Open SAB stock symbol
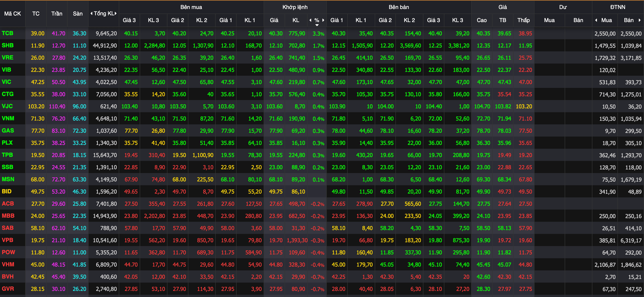 [x=8, y=228]
